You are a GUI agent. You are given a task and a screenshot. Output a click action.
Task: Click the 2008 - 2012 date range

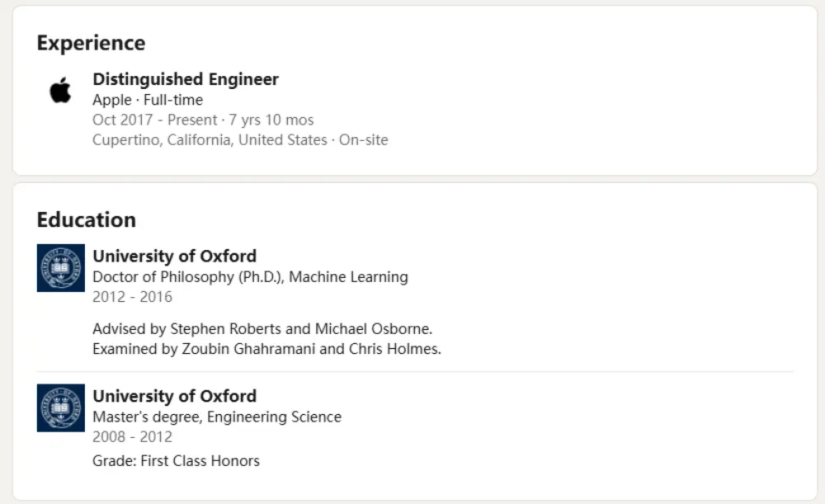pos(132,436)
